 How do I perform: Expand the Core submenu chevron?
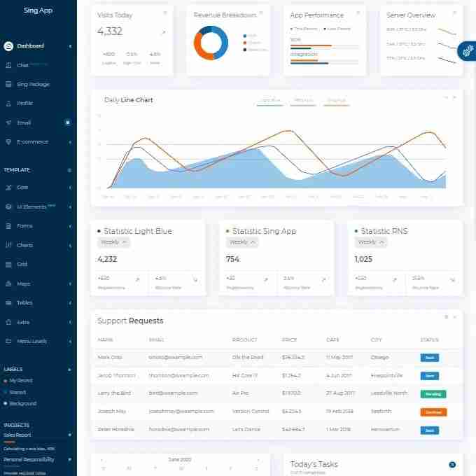70,188
